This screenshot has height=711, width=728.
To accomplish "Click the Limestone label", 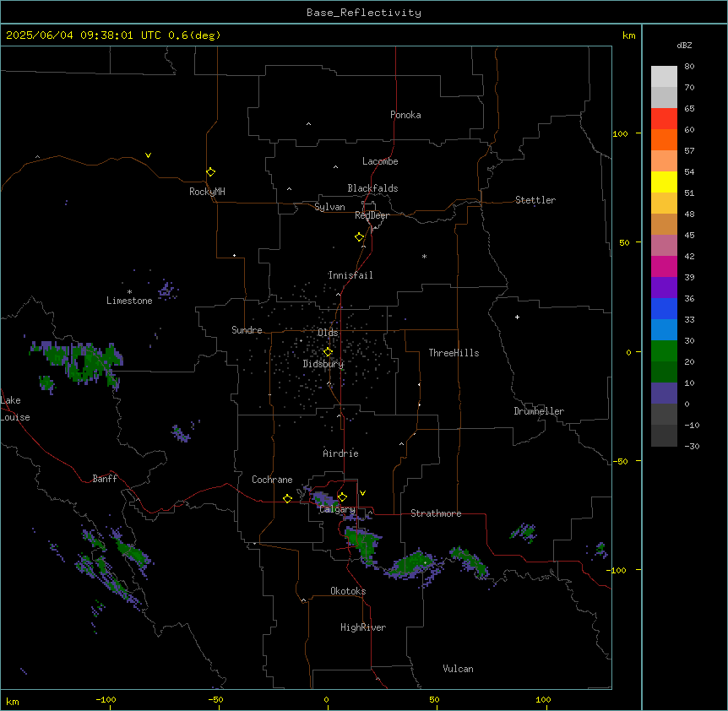I will (129, 301).
